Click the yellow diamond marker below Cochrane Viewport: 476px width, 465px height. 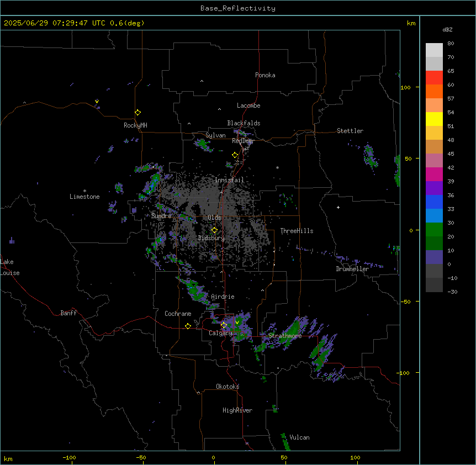pos(188,326)
